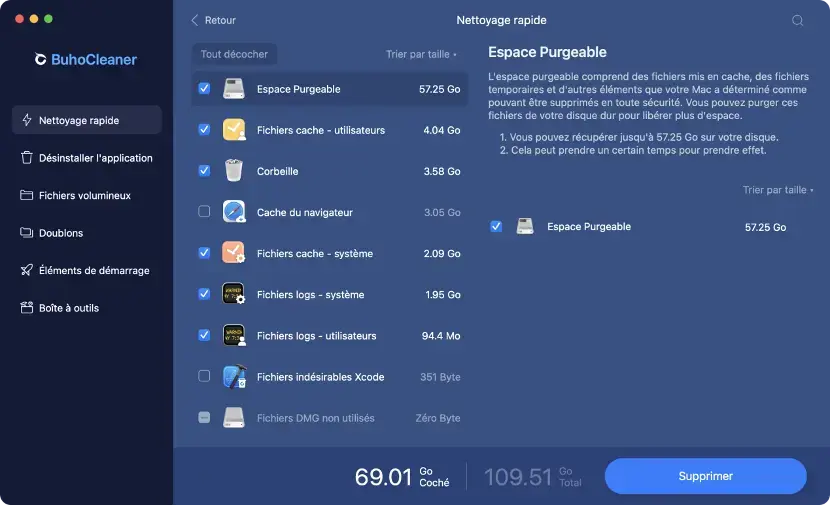Image resolution: width=830 pixels, height=506 pixels.
Task: Open Éléments de démarrage section
Action: point(87,270)
